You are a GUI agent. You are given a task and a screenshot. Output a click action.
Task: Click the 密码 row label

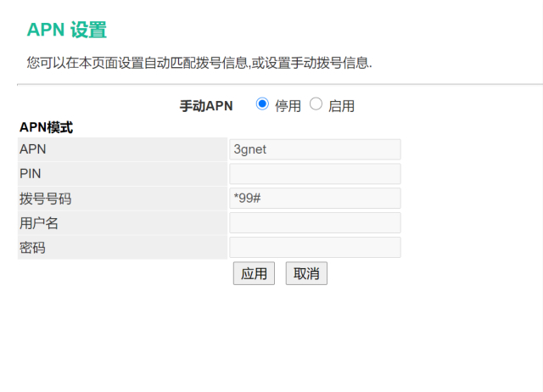point(32,248)
